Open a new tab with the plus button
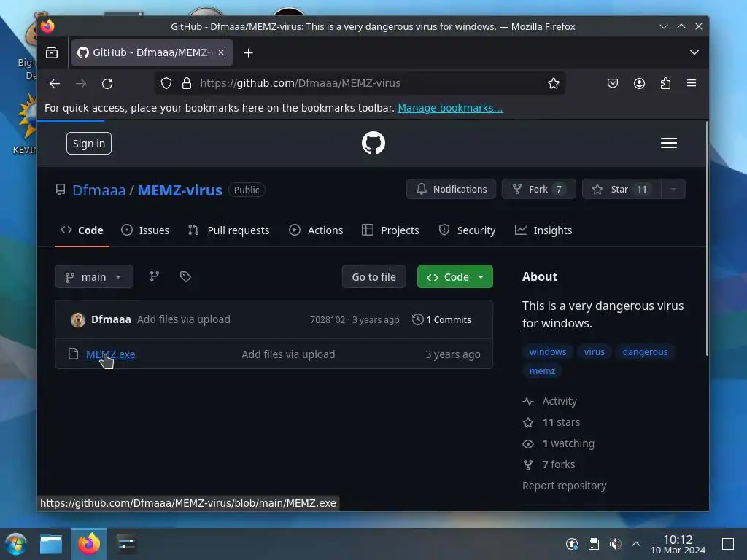747x560 pixels. [x=248, y=52]
